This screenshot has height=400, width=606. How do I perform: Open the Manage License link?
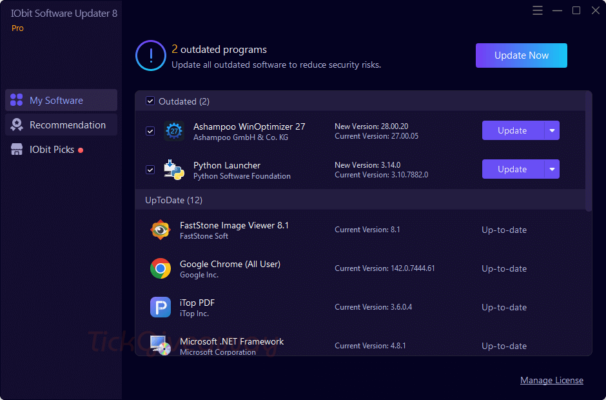(x=552, y=381)
